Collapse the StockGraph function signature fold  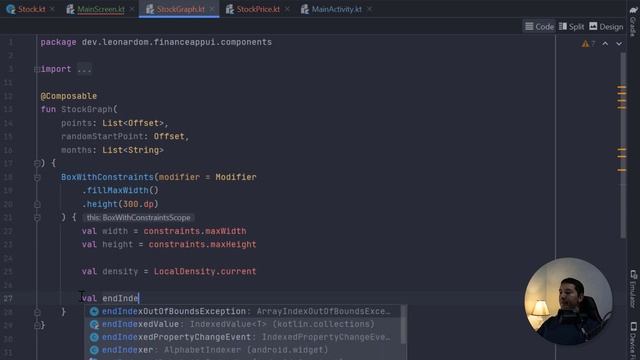(37, 163)
